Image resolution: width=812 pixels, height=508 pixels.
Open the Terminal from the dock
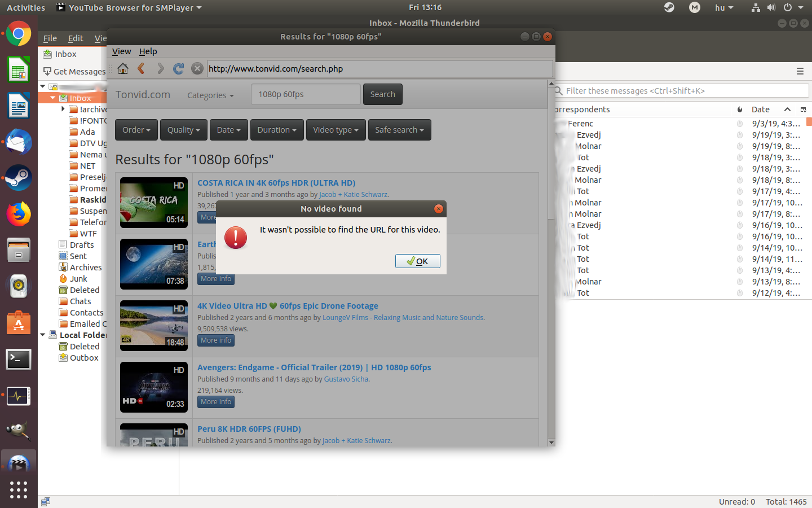tap(19, 359)
